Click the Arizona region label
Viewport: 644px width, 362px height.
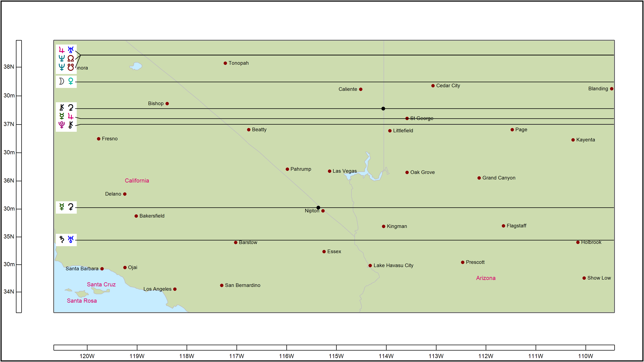486,278
